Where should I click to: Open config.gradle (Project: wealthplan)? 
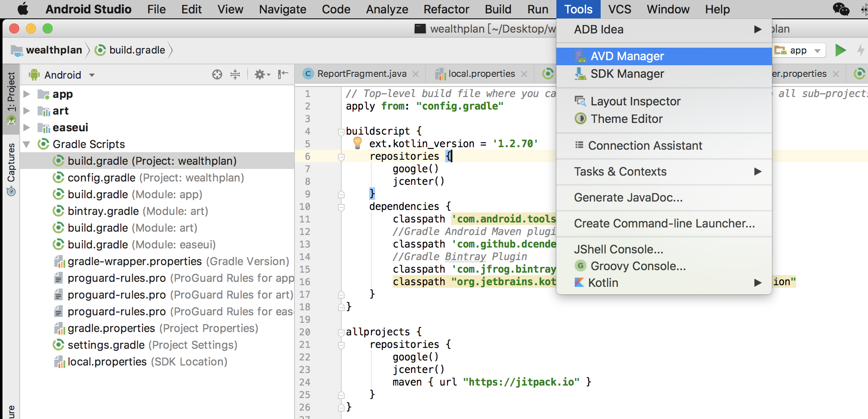point(157,177)
